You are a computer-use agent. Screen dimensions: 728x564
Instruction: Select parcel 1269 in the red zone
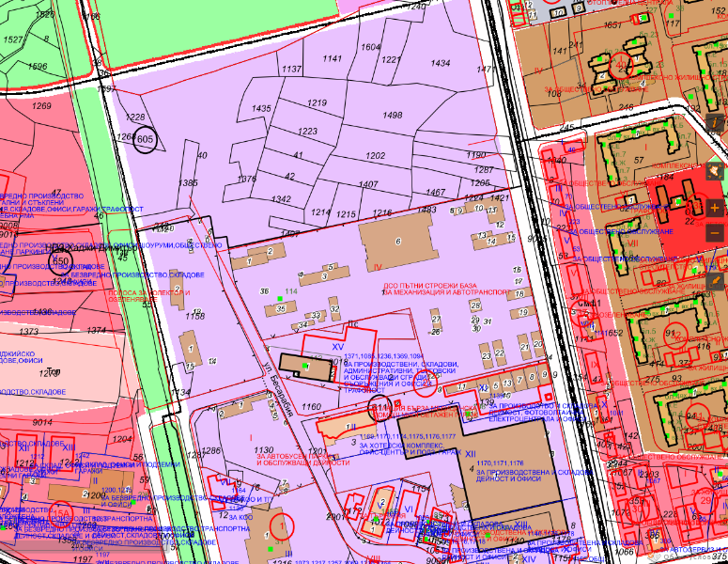tap(41, 107)
